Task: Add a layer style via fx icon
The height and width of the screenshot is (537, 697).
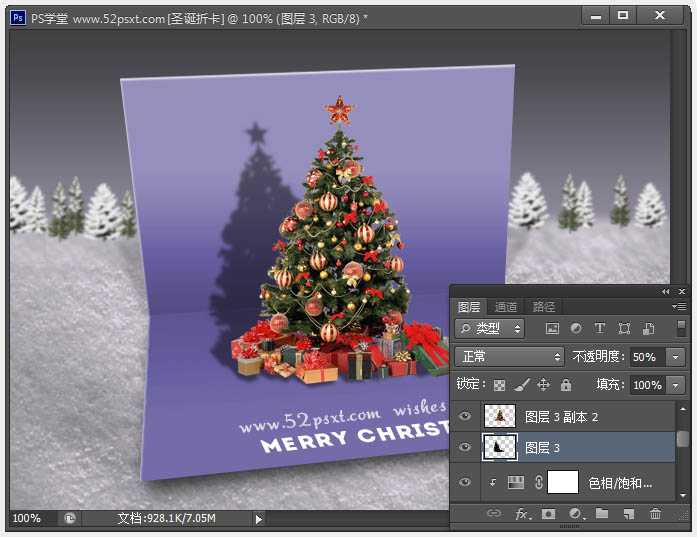Action: click(523, 514)
